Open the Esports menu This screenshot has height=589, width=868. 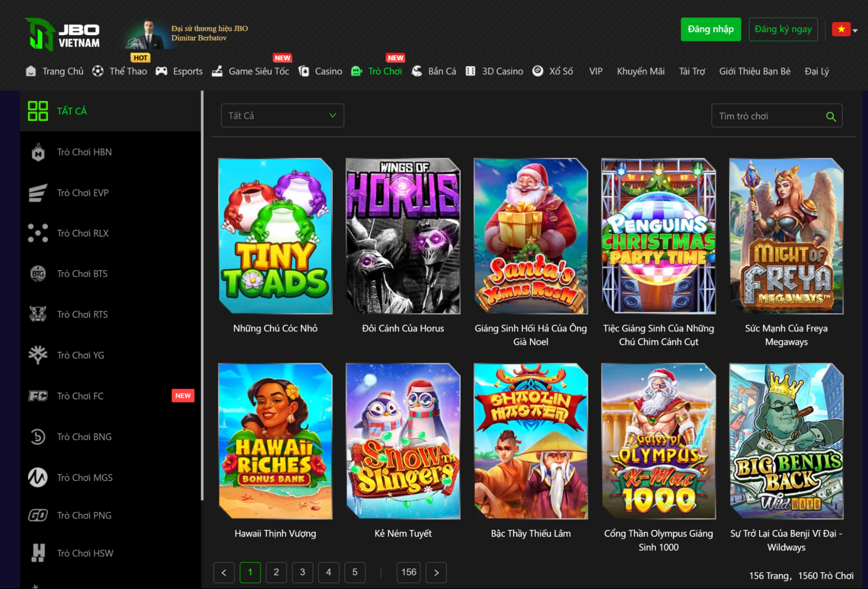tap(188, 71)
